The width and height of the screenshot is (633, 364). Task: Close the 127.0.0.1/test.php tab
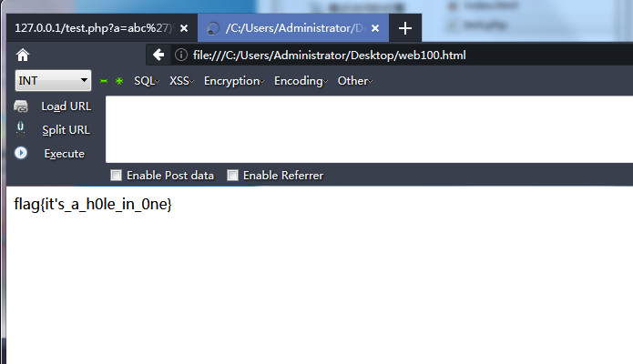(x=184, y=28)
